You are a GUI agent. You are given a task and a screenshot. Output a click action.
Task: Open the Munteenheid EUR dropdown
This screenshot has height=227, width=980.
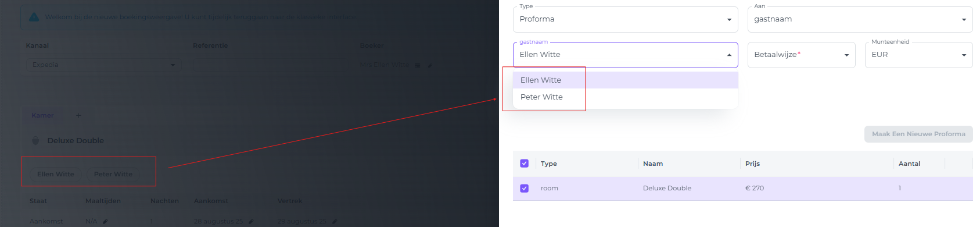pyautogui.click(x=918, y=55)
